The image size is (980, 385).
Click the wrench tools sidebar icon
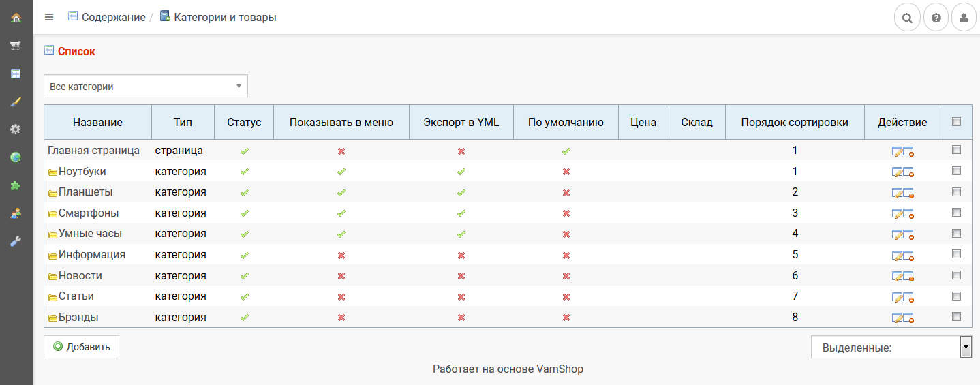tap(16, 241)
